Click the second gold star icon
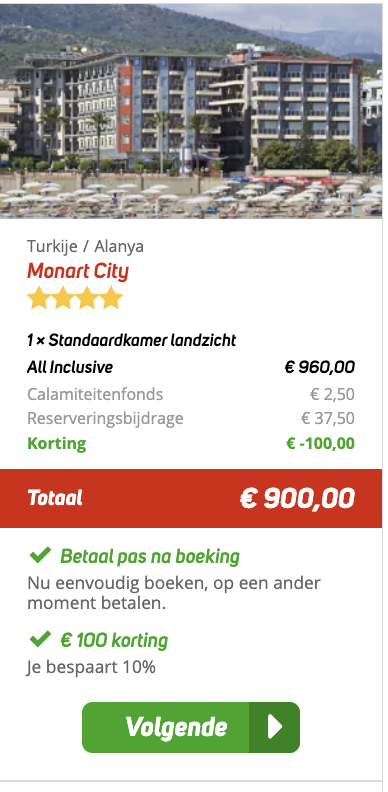Viewport: 388px width, 792px height. pos(63,298)
